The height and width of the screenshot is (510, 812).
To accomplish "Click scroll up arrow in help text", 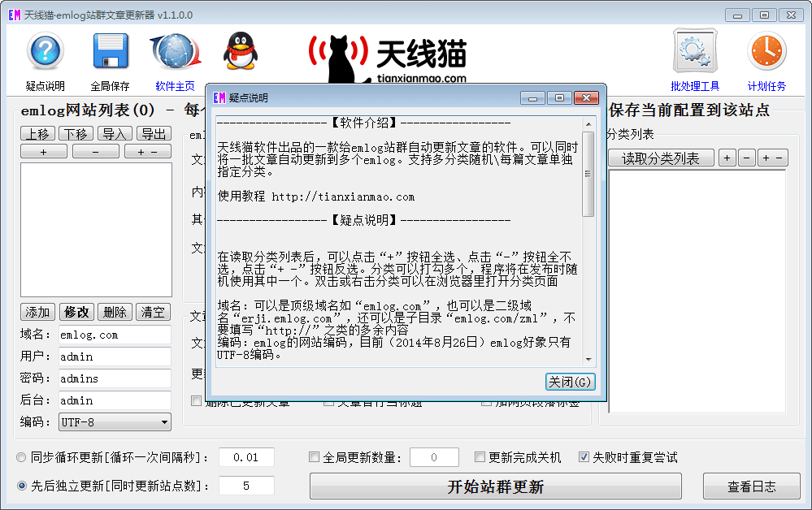I will click(588, 124).
